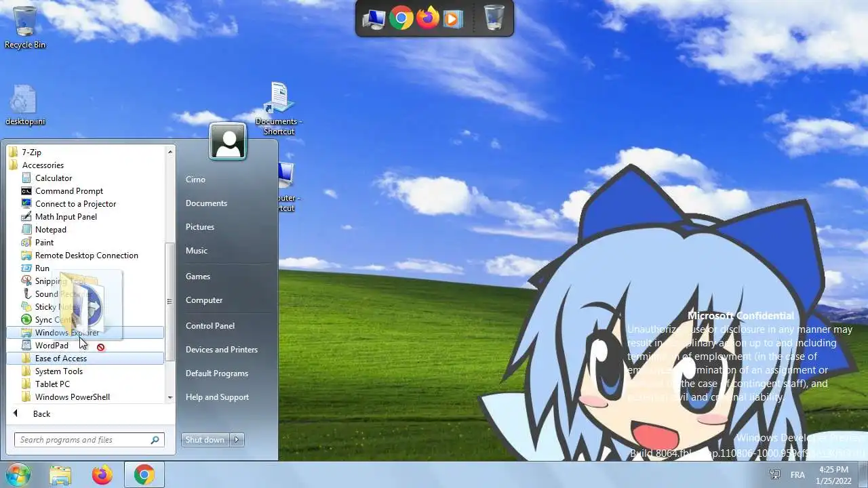
Task: Open Music from Start menu
Action: pyautogui.click(x=197, y=251)
